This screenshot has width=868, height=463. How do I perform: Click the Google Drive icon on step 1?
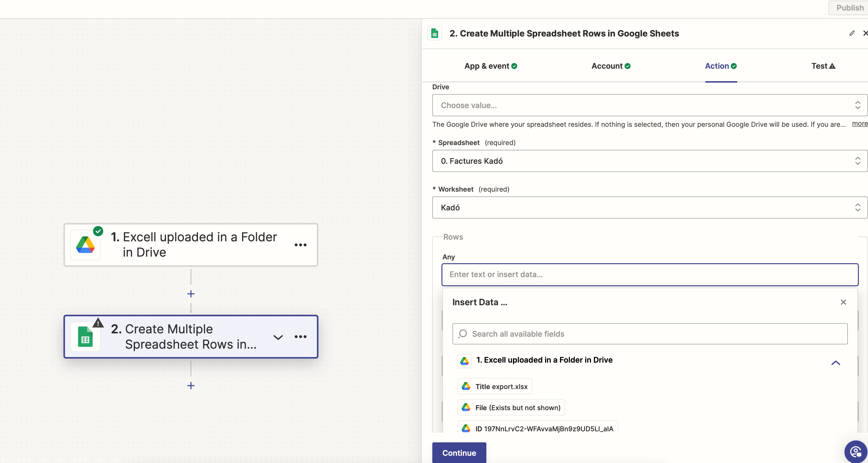click(x=85, y=245)
